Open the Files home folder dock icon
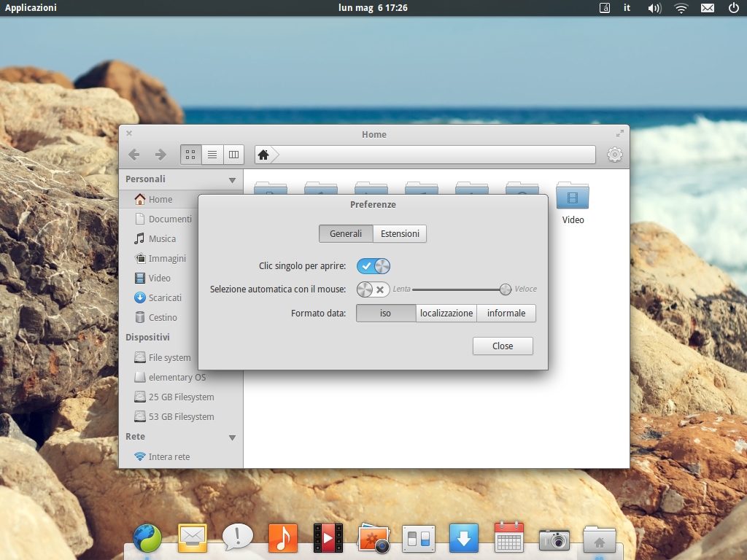This screenshot has width=747, height=560. (600, 540)
